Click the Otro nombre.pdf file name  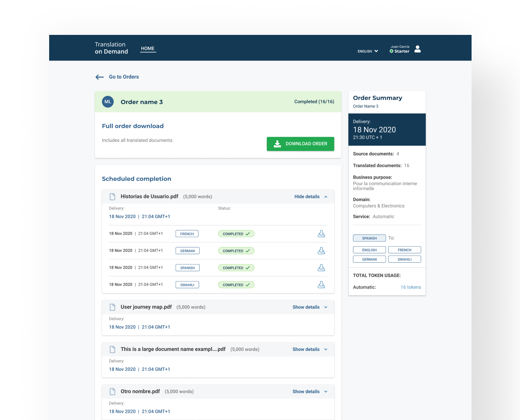(140, 392)
